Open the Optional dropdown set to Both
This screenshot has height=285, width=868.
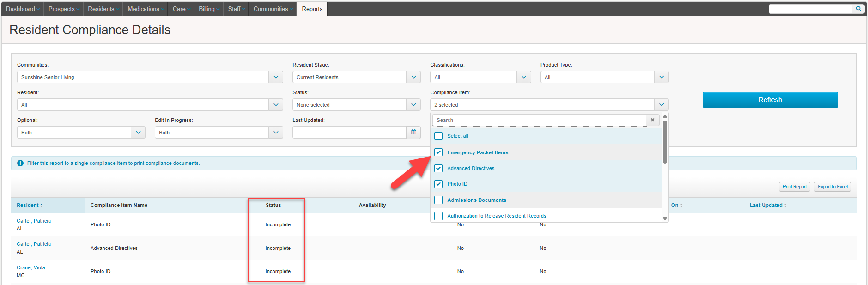pyautogui.click(x=81, y=133)
